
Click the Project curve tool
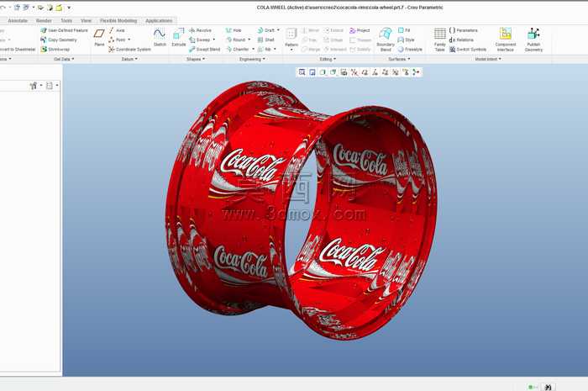pos(360,30)
